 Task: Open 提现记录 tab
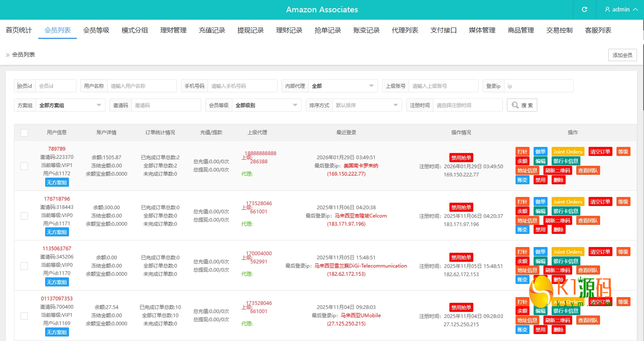250,30
